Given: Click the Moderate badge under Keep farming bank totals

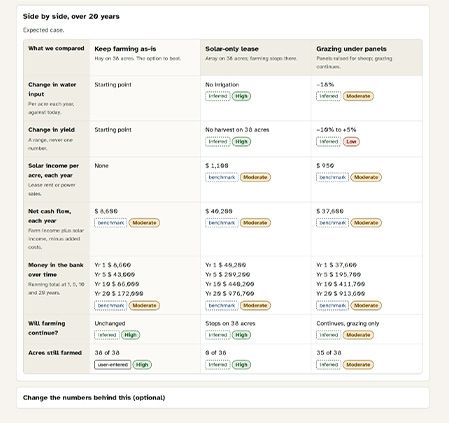Looking at the screenshot, I should 144,305.
